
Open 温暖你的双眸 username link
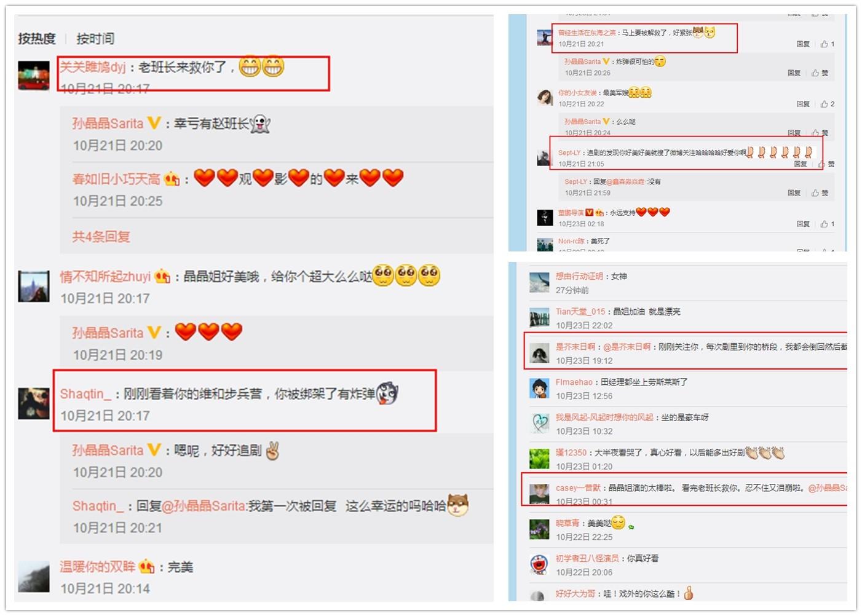pos(97,567)
